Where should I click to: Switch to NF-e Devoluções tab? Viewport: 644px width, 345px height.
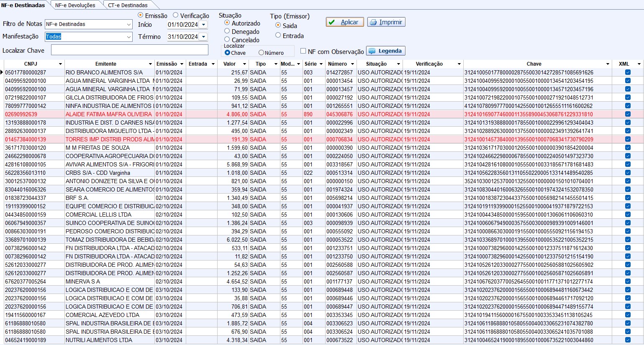75,5
